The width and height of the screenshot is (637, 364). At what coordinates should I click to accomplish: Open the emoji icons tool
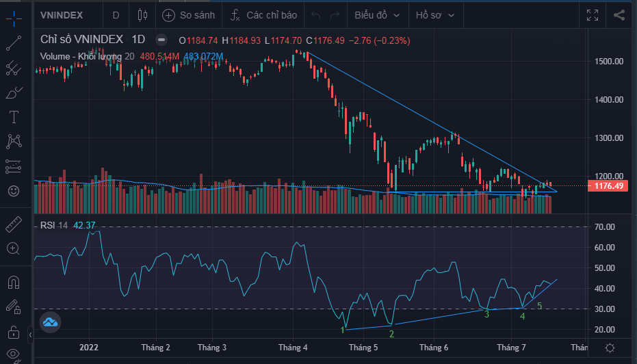13,190
